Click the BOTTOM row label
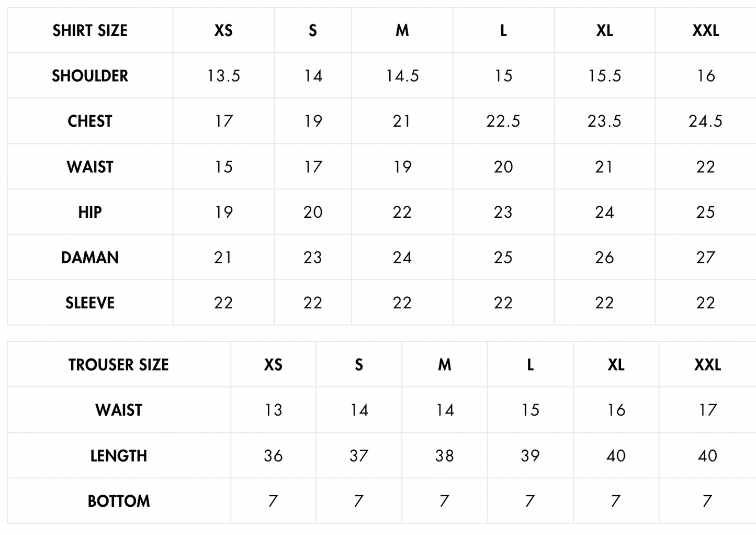Image resolution: width=756 pixels, height=535 pixels. 119,501
